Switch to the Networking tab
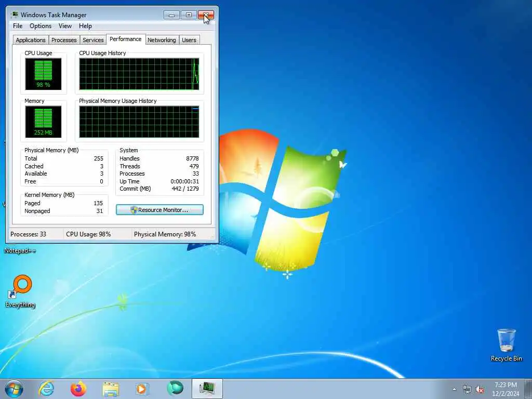This screenshot has width=532, height=399. (162, 40)
